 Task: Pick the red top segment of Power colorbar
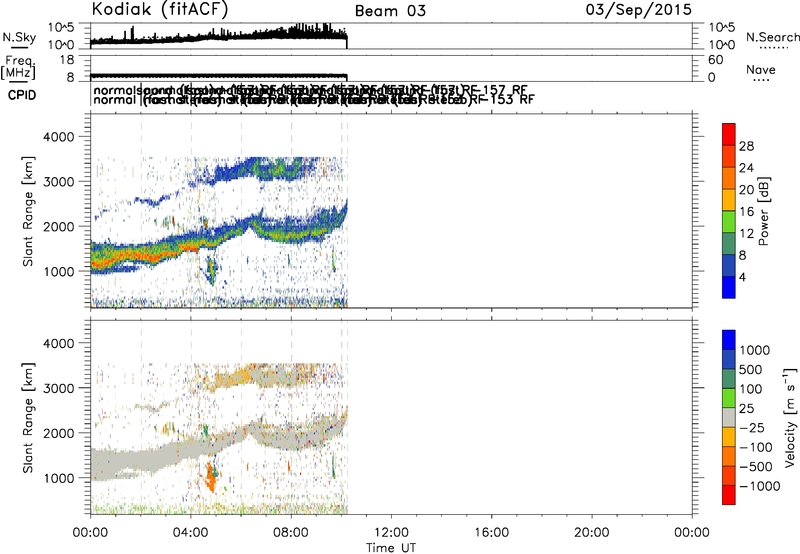[x=729, y=135]
